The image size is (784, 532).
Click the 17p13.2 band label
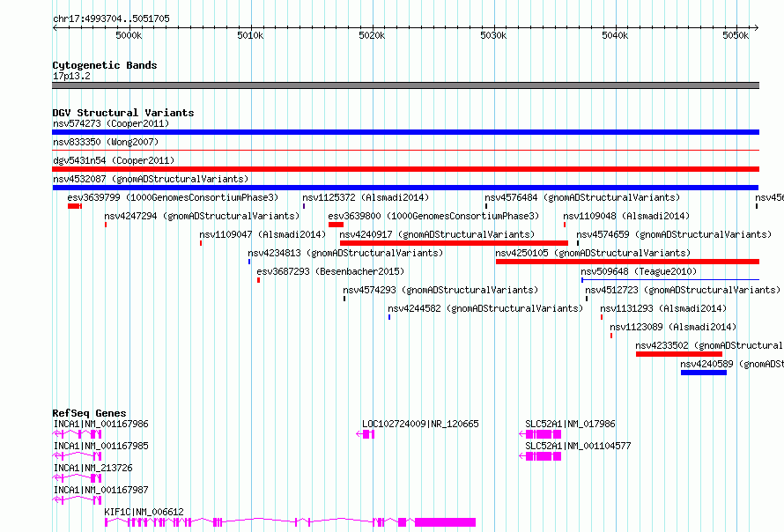tap(71, 76)
